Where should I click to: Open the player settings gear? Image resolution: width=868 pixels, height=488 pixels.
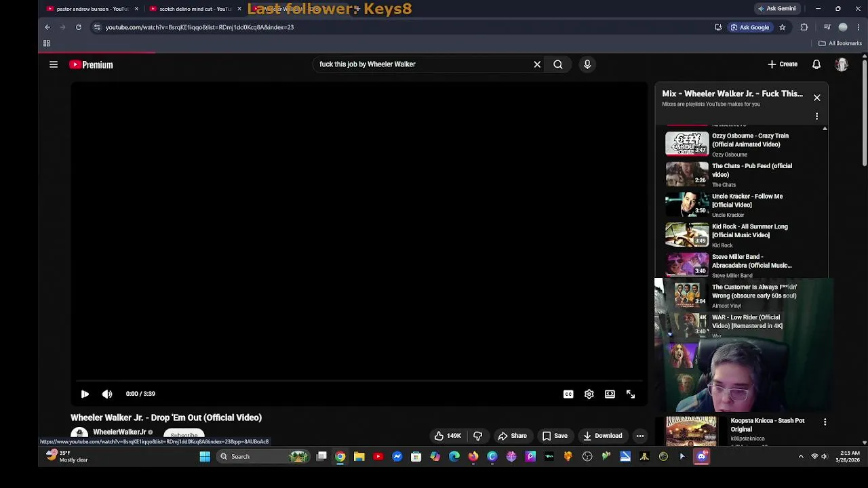coord(589,394)
